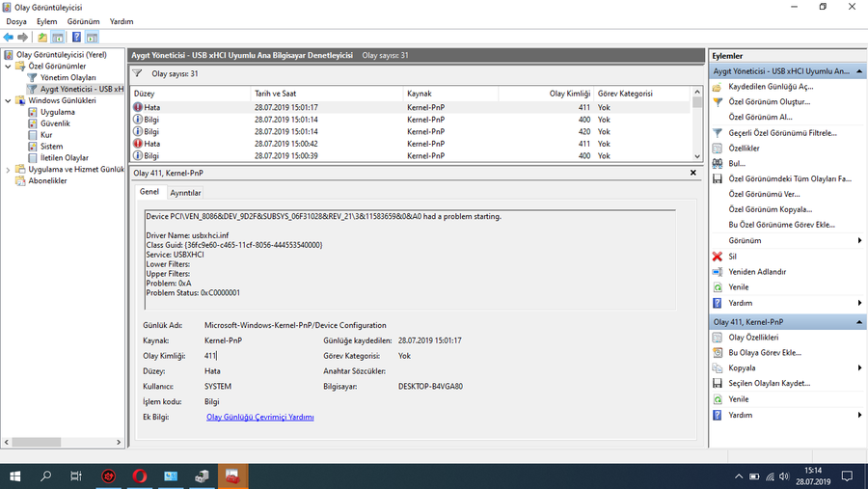Viewport: 868px width, 489px height.
Task: Open the 'Eylem' menu
Action: click(46, 21)
